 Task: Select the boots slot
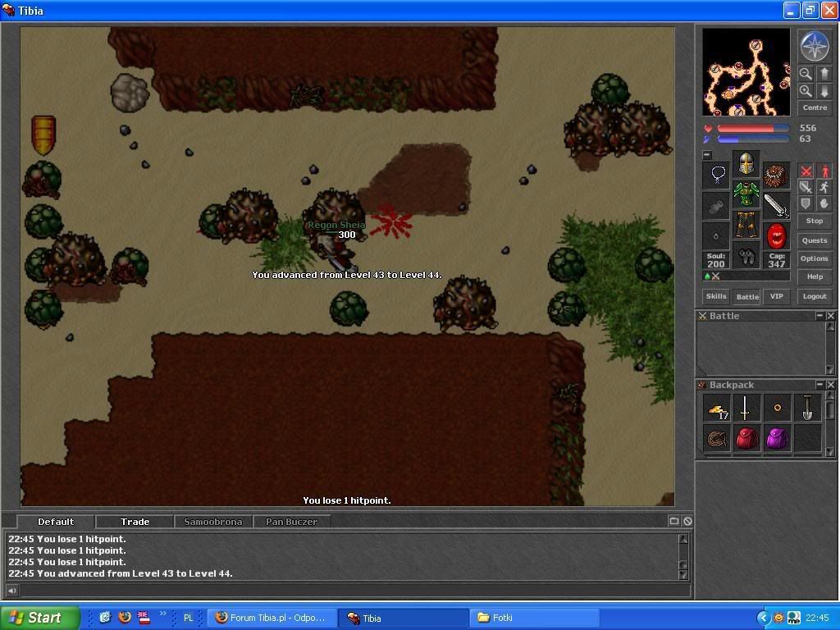[x=746, y=255]
